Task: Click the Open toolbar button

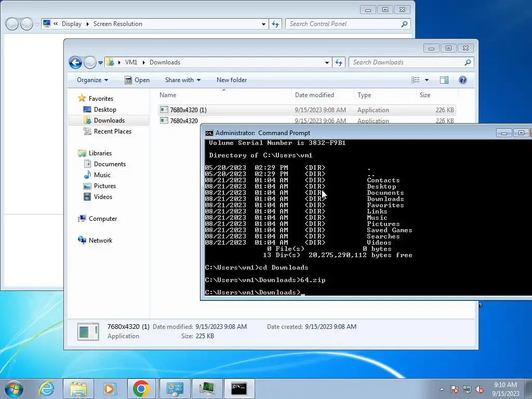Action: coord(137,80)
